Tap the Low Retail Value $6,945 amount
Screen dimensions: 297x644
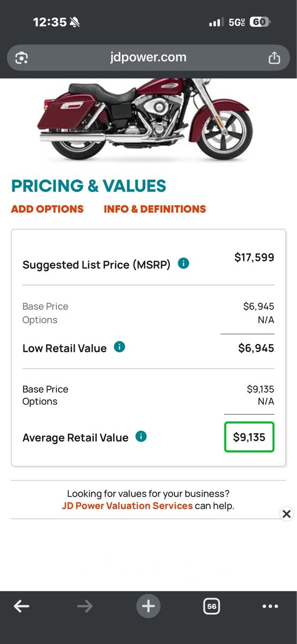tap(256, 348)
